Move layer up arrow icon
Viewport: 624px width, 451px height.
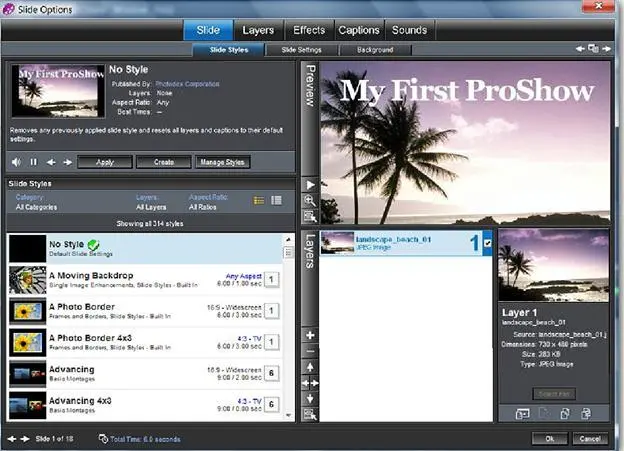click(310, 367)
